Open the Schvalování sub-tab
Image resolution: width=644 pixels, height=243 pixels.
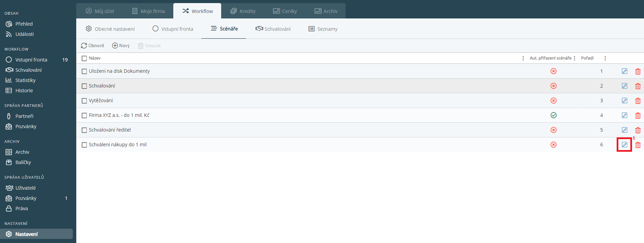pos(273,29)
